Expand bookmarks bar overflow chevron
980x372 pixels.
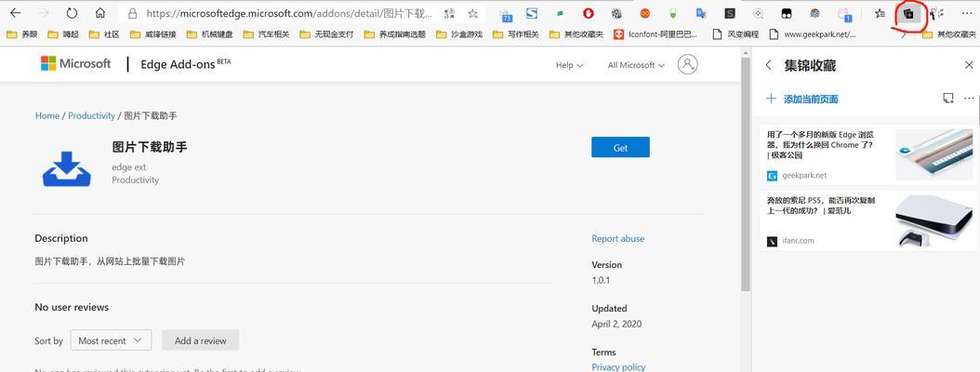click(x=903, y=35)
